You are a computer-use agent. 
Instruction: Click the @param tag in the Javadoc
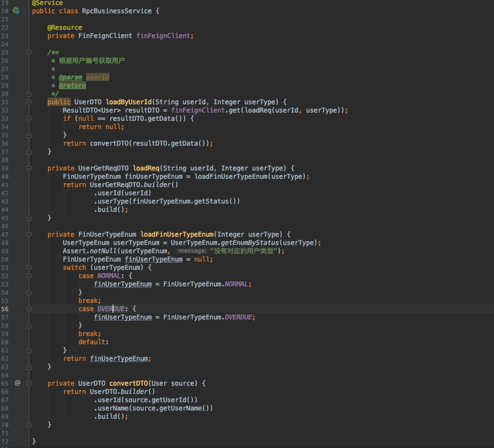(x=71, y=77)
